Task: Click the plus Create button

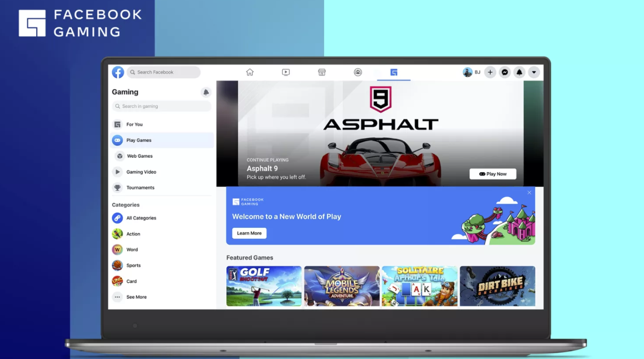Action: click(490, 72)
